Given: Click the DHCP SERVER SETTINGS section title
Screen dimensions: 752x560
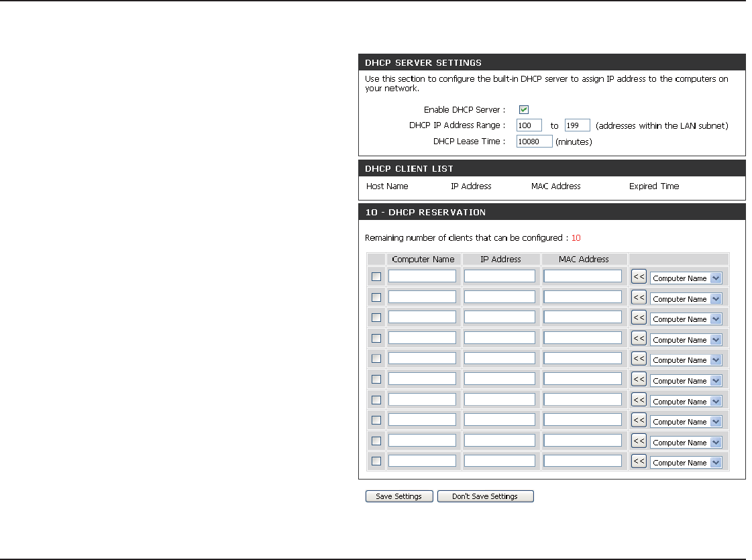Looking at the screenshot, I should pyautogui.click(x=423, y=63).
